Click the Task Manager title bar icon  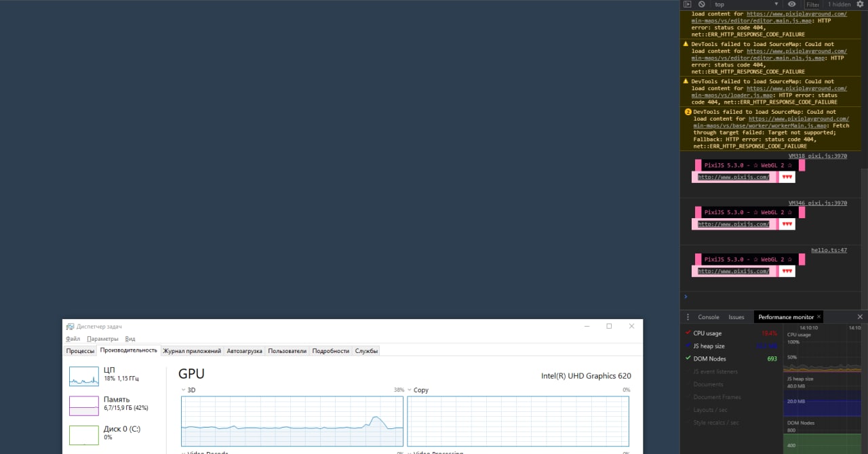(70, 326)
